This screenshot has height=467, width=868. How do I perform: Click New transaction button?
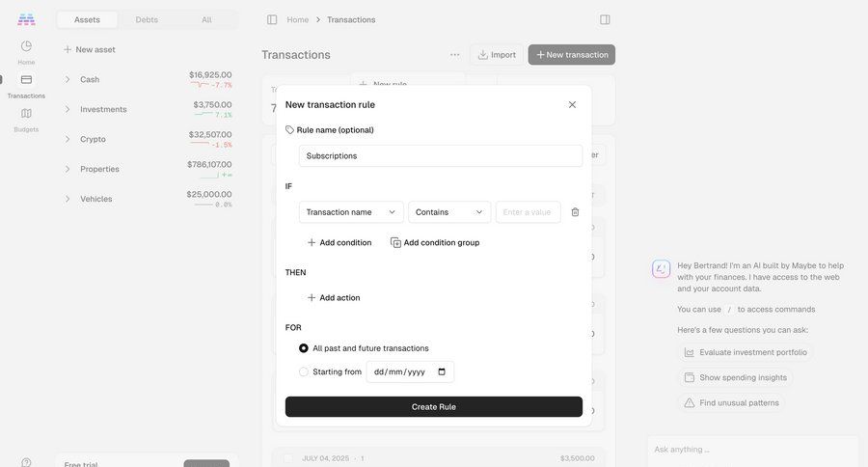[x=571, y=55]
